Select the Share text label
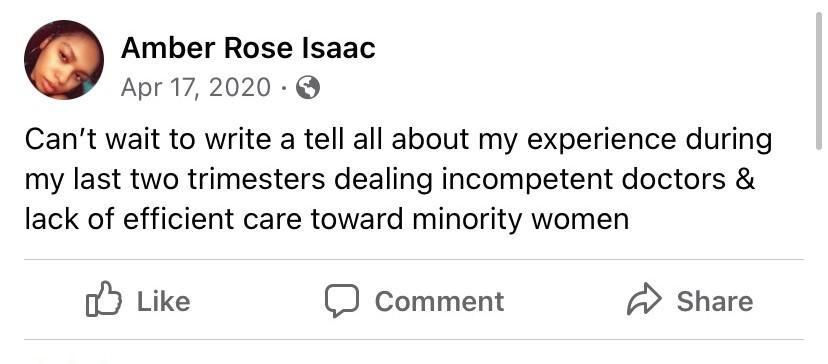Image resolution: width=828 pixels, height=364 pixels. click(715, 301)
